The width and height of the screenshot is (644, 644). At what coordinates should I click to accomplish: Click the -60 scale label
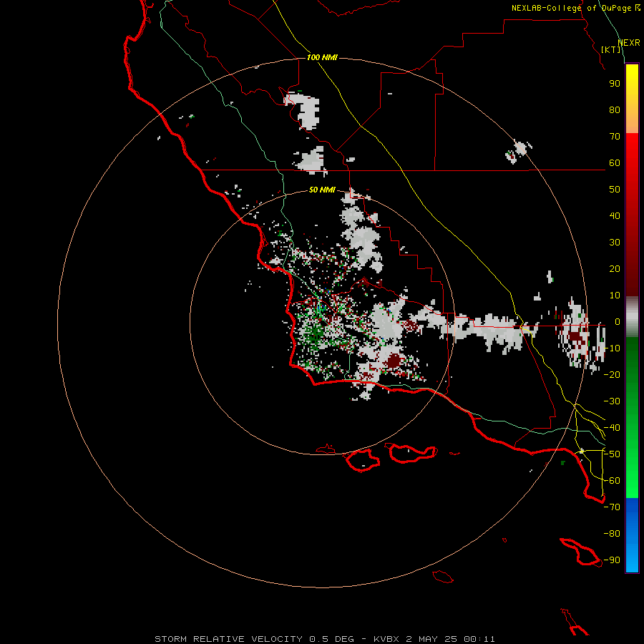point(612,481)
